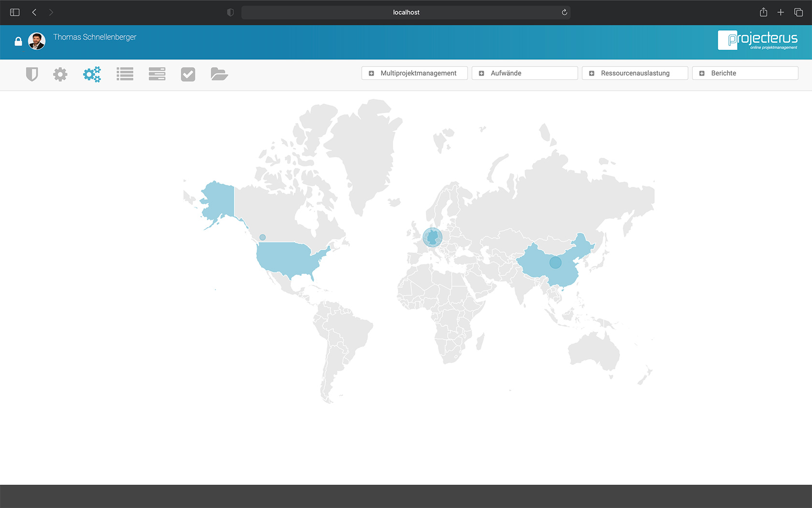Open the folder icon in the toolbar
Viewport: 812px width, 508px height.
(x=219, y=74)
